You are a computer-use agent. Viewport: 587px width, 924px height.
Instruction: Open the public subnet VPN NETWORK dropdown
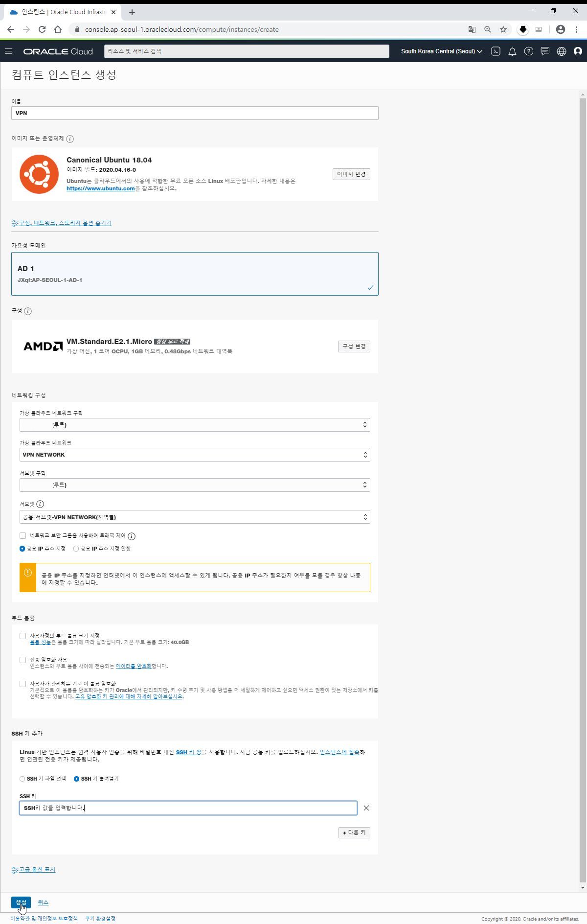coord(195,517)
